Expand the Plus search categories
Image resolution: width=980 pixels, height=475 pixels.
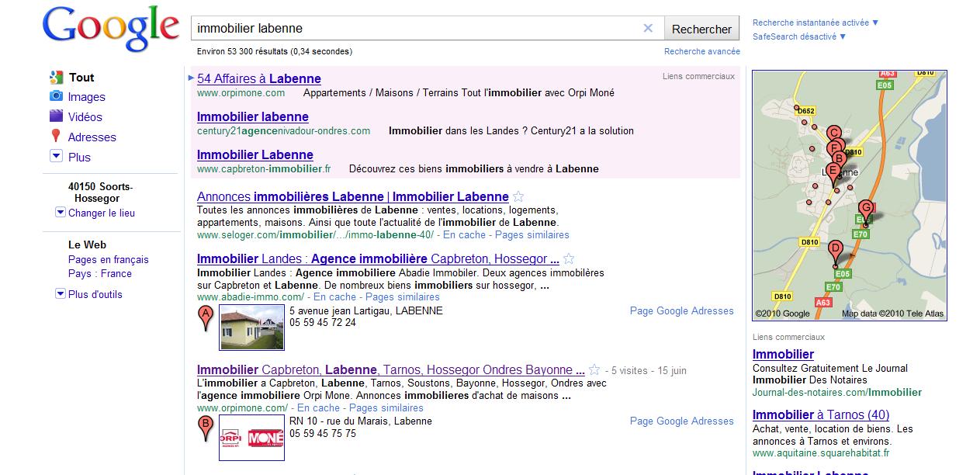[56, 156]
